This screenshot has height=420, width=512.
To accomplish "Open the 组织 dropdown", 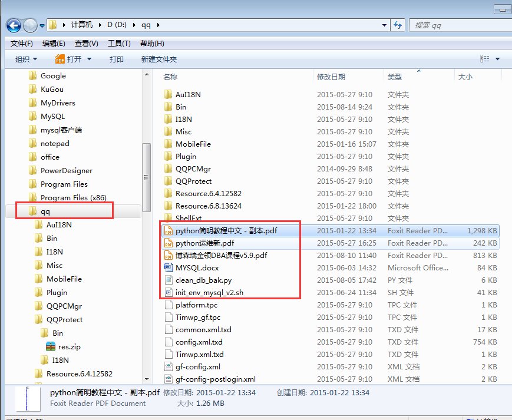I will [26, 59].
